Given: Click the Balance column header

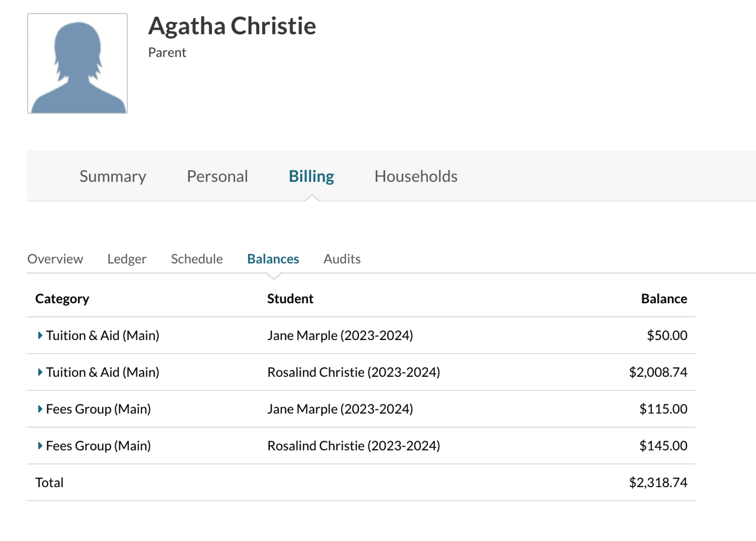Looking at the screenshot, I should (664, 299).
